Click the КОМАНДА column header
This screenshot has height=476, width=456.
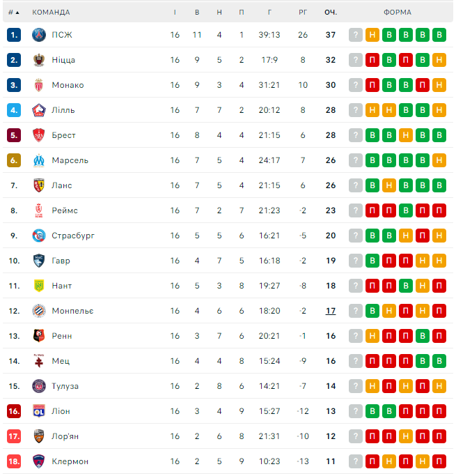click(x=51, y=12)
